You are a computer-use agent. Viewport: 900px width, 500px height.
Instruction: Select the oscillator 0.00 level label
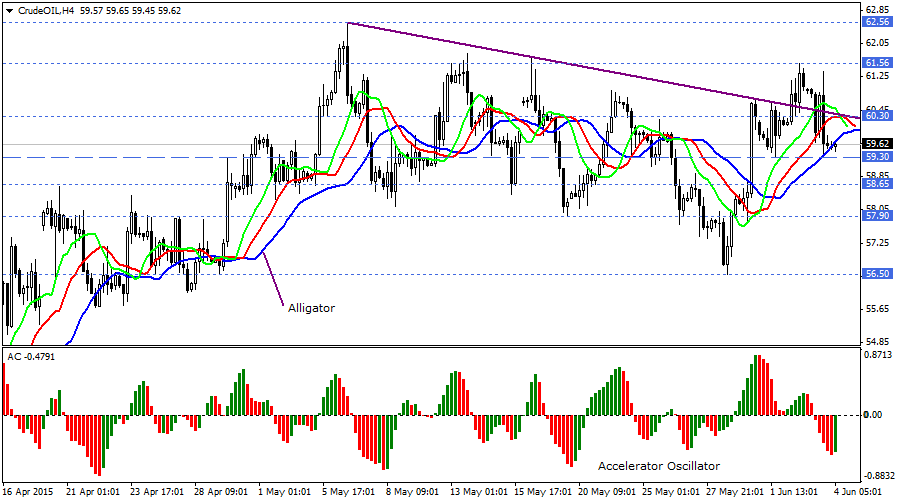pyautogui.click(x=874, y=414)
